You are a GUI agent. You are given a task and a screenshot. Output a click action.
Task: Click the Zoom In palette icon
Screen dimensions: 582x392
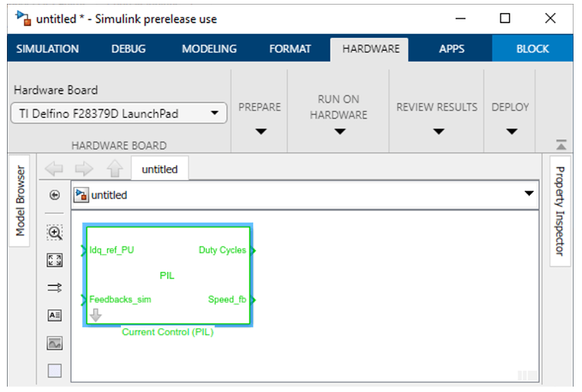coord(55,233)
